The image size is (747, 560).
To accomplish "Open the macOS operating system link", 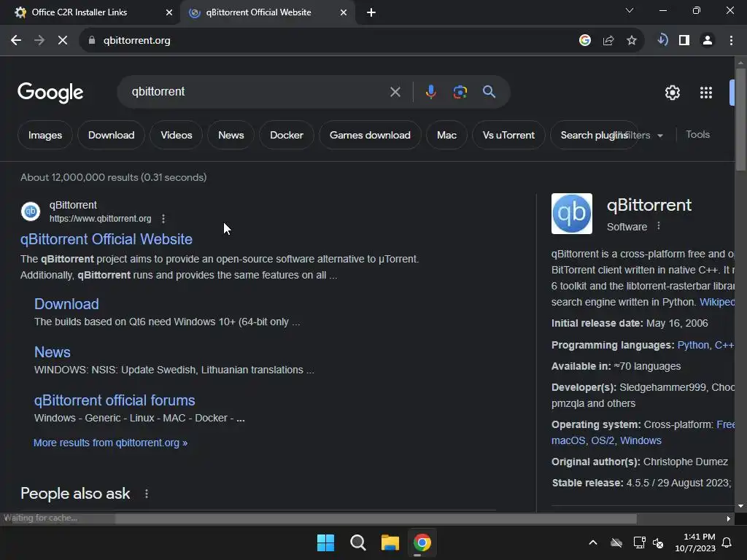I will 568,440.
